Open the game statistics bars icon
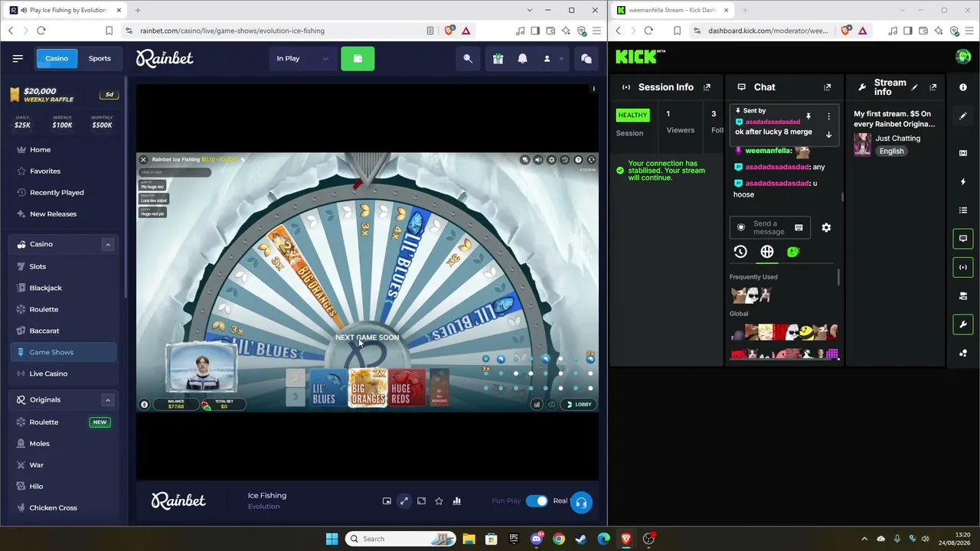The width and height of the screenshot is (980, 551). point(537,405)
